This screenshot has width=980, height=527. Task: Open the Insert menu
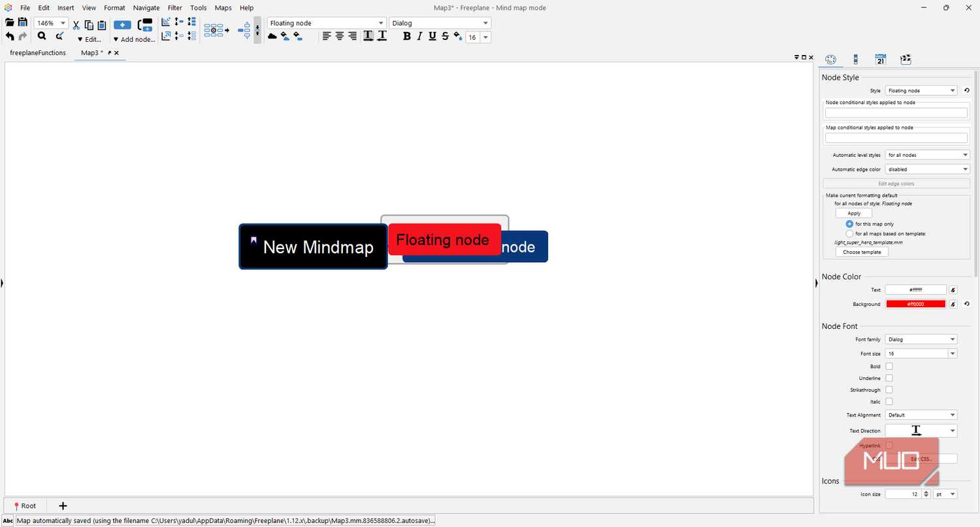coord(65,8)
